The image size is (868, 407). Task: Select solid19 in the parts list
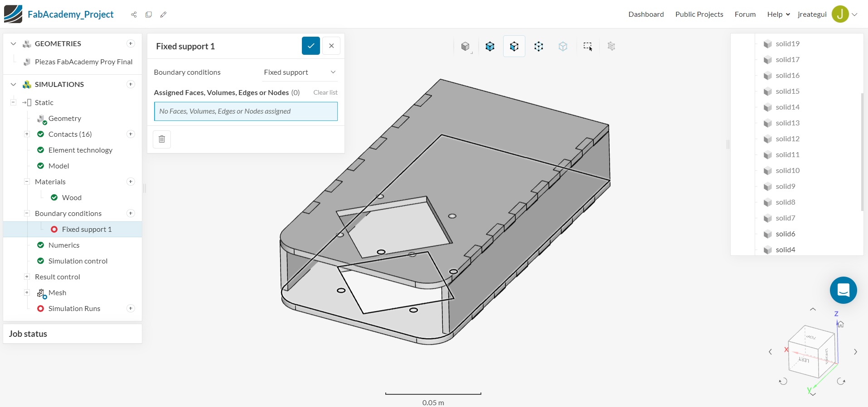click(x=787, y=44)
